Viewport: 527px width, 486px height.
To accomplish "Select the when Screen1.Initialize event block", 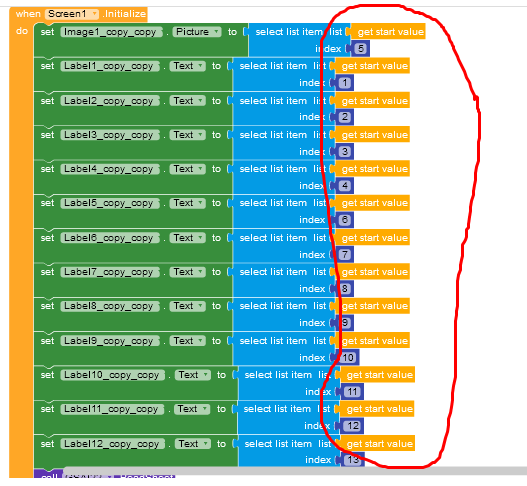I will (80, 14).
